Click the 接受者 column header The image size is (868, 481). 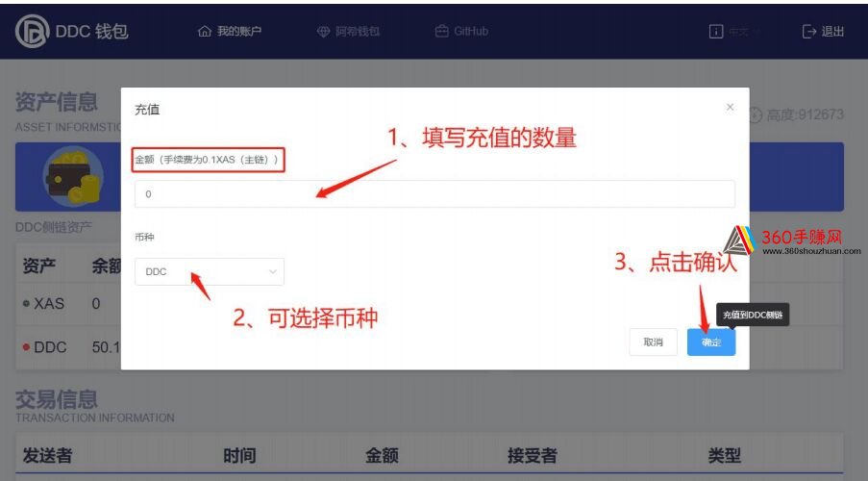pos(533,456)
